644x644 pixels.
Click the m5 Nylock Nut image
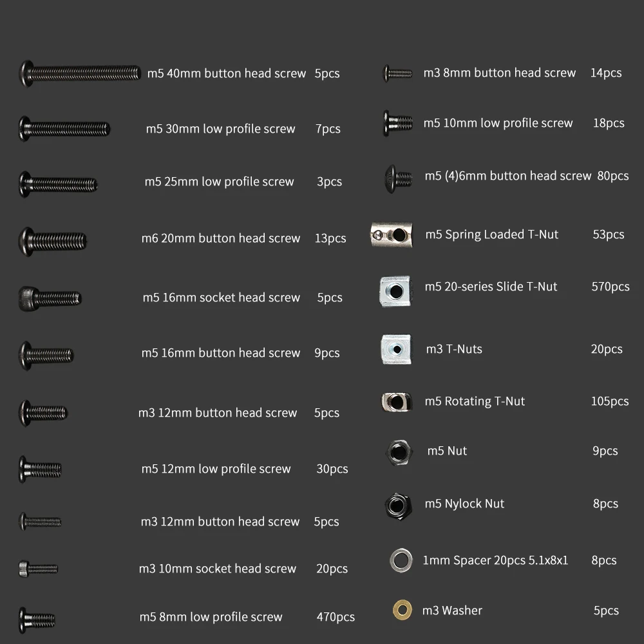(x=398, y=506)
